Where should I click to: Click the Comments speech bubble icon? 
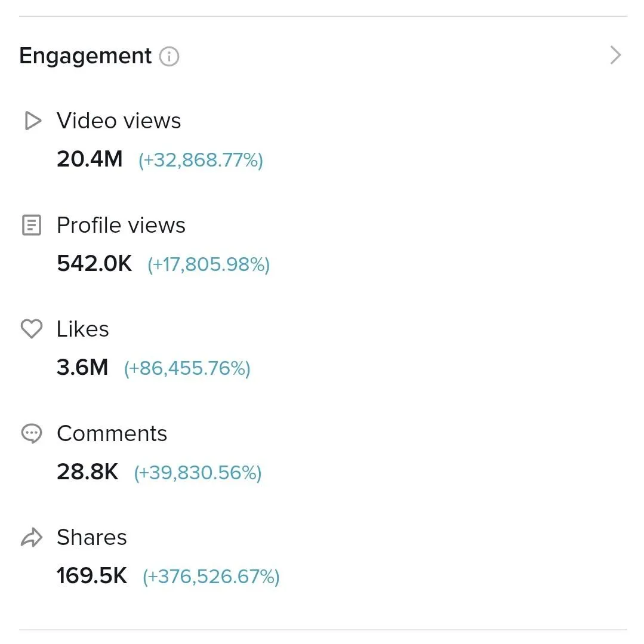[x=32, y=433]
